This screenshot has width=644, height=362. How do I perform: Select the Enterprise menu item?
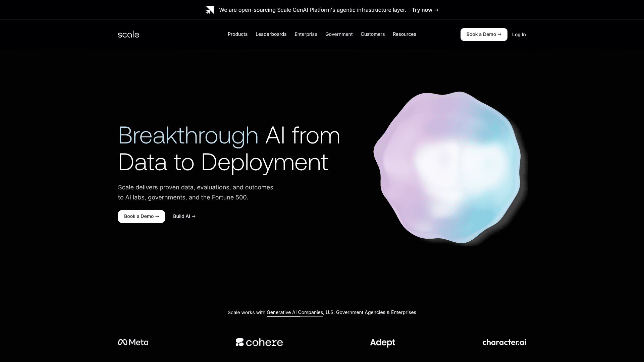point(306,34)
